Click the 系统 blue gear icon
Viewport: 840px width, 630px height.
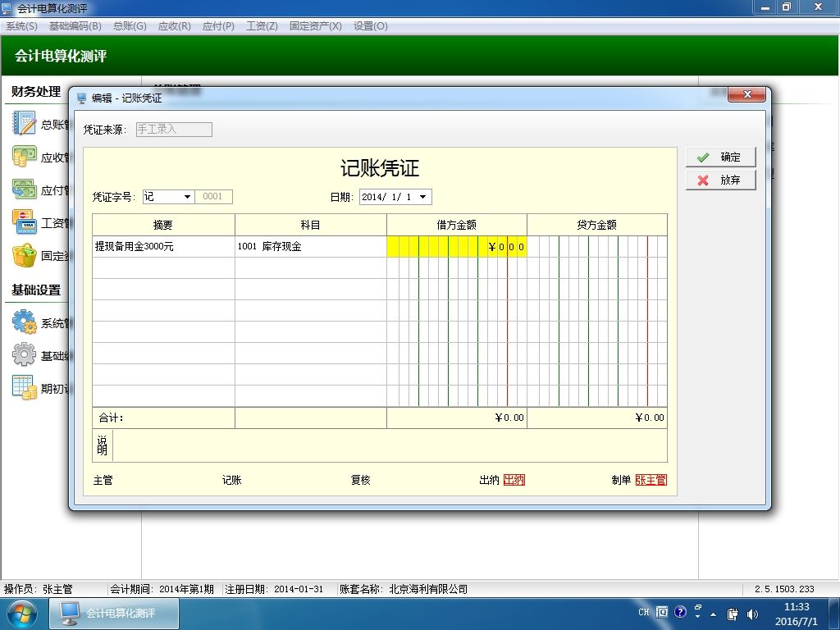coord(24,322)
